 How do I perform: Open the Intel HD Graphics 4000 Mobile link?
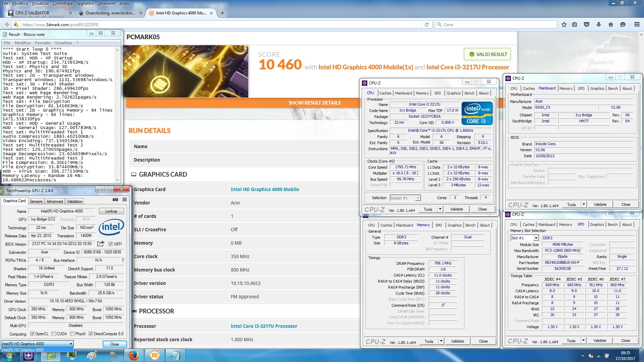265,189
